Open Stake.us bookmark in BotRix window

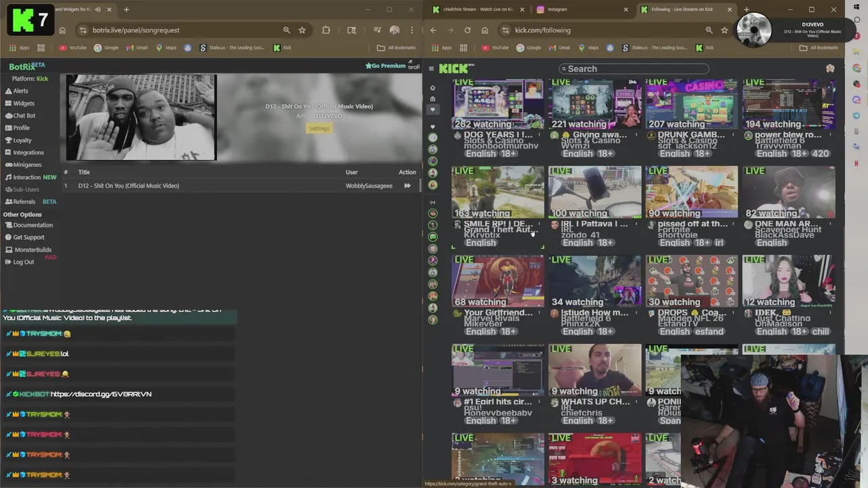(x=233, y=47)
